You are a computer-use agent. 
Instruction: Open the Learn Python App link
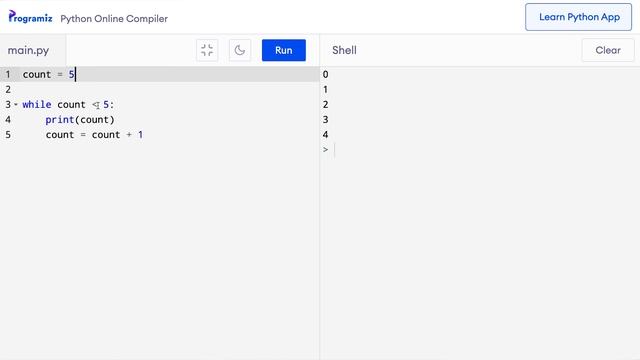click(578, 17)
